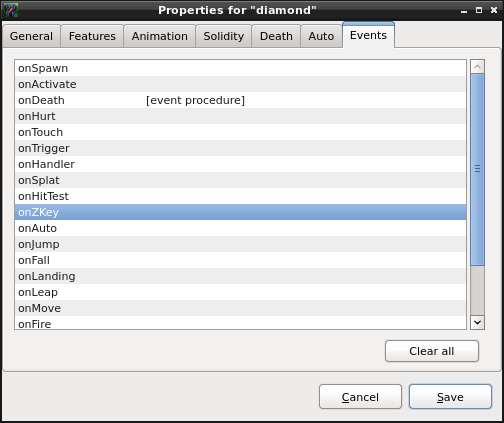Save the diamond properties

click(x=450, y=397)
